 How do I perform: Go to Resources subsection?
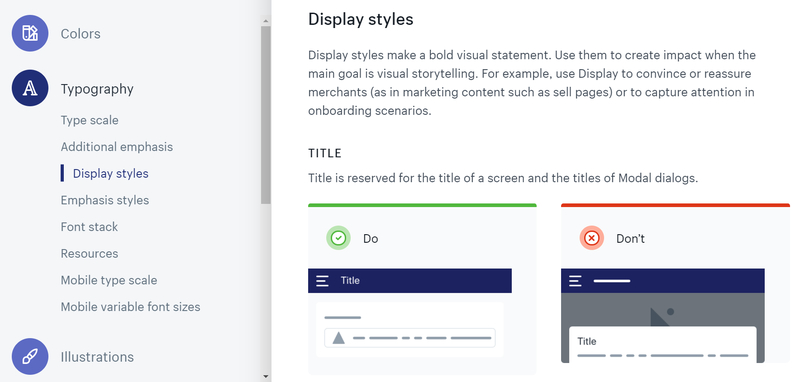(x=89, y=253)
